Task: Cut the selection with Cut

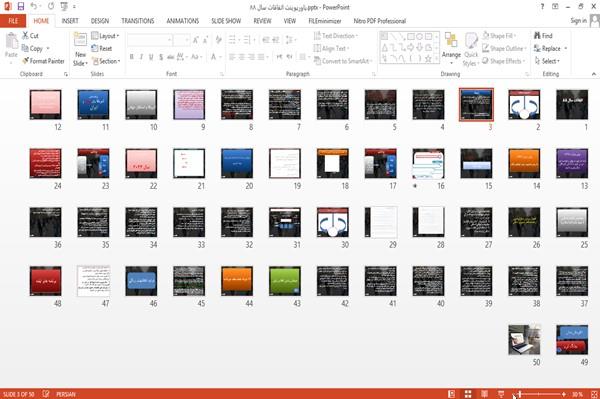Action: (30, 36)
